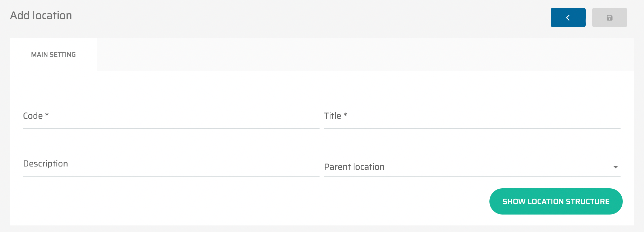Click the asterisk next to Title
644x232 pixels.
pyautogui.click(x=345, y=115)
